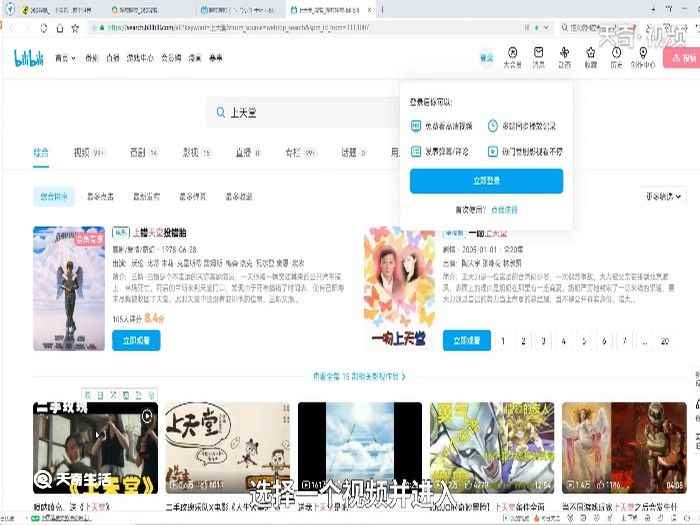Select episode 20 of 一吻上天堂
The height and width of the screenshot is (525, 700).
pyautogui.click(x=665, y=342)
